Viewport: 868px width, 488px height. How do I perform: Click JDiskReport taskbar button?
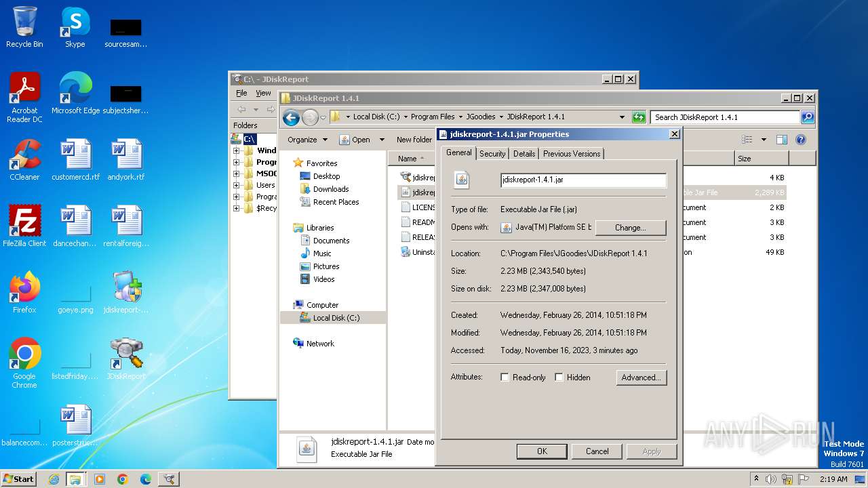168,479
